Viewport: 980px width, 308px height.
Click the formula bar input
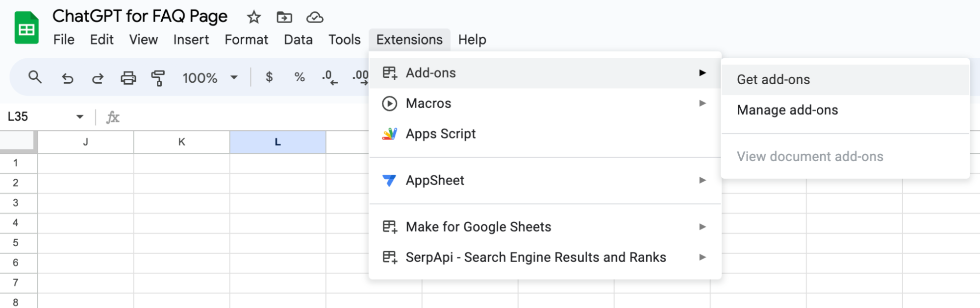(x=245, y=117)
